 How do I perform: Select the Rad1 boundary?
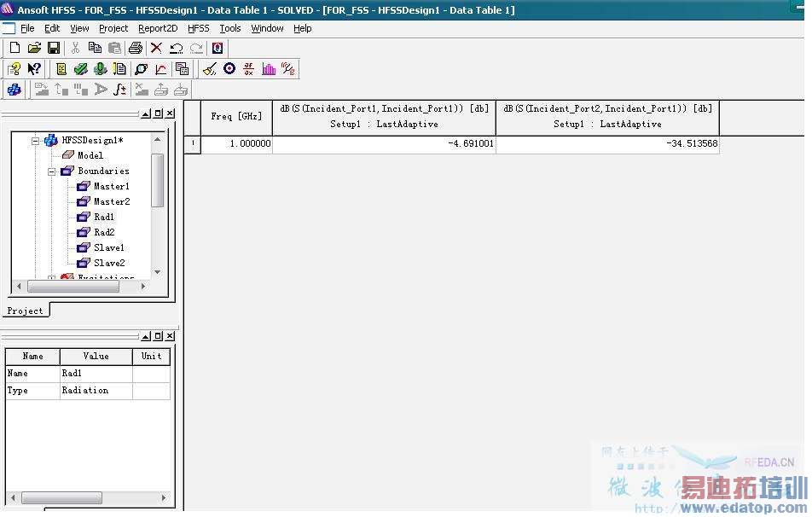[103, 217]
